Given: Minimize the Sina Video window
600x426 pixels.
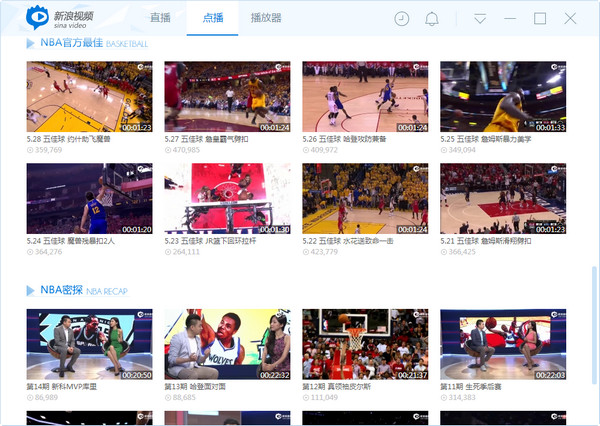Looking at the screenshot, I should [x=510, y=19].
